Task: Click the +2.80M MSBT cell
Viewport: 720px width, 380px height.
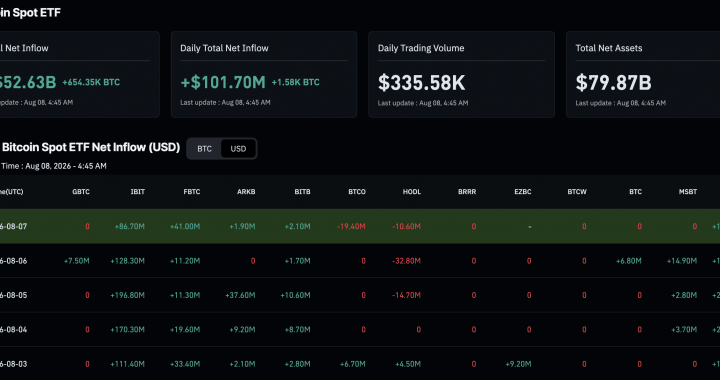Action: click(x=684, y=295)
